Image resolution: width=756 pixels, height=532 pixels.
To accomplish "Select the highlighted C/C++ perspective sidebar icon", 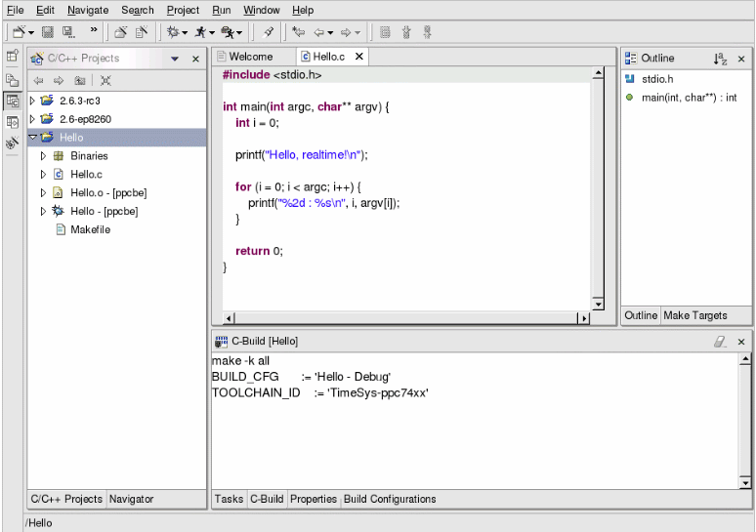I will (13, 102).
